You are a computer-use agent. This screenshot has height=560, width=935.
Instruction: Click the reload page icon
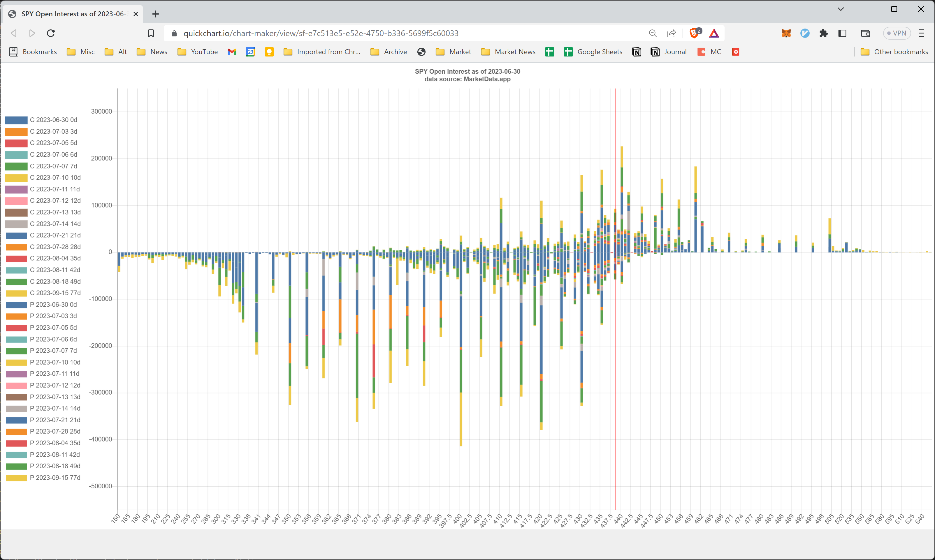pos(51,33)
